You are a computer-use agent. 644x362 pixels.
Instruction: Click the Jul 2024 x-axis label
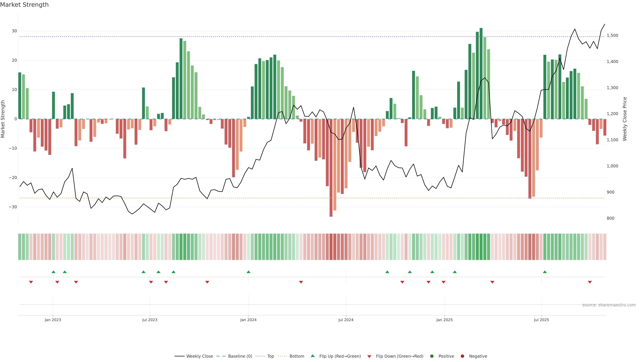pos(346,320)
